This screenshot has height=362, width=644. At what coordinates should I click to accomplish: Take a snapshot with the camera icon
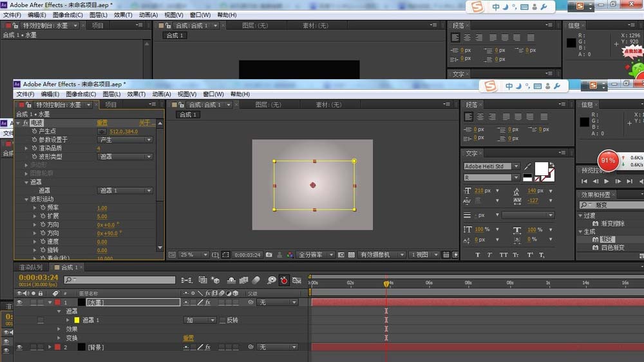(269, 255)
